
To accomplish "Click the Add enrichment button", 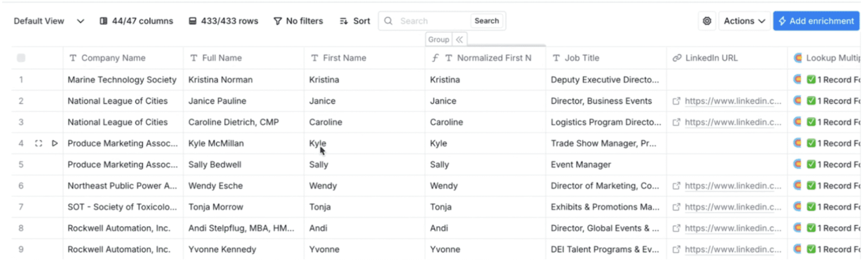I will coord(816,21).
